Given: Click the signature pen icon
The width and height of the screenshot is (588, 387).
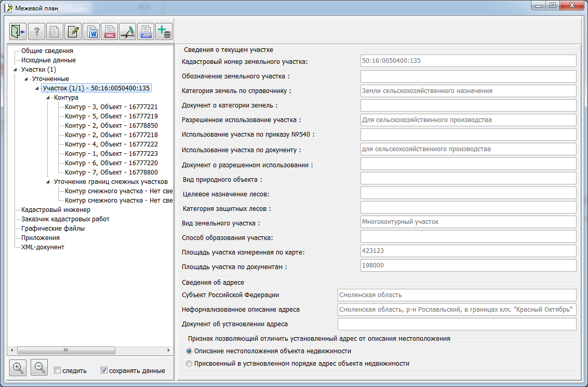Looking at the screenshot, I should pos(128,32).
